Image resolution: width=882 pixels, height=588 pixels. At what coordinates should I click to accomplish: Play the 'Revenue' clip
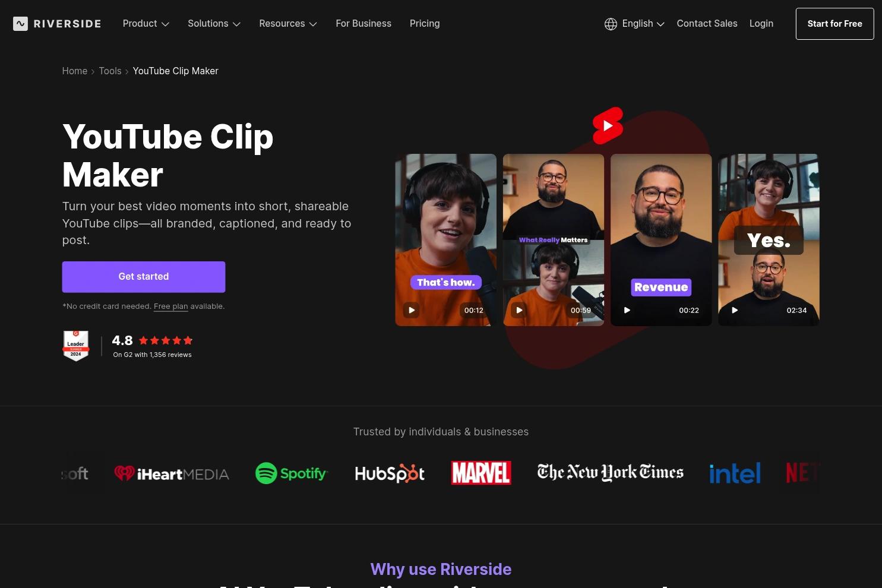[627, 310]
